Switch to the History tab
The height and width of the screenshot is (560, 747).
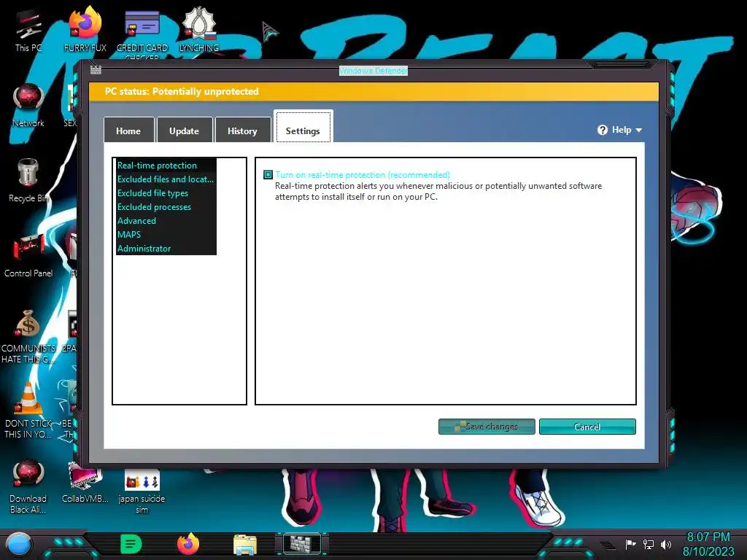[x=242, y=130]
